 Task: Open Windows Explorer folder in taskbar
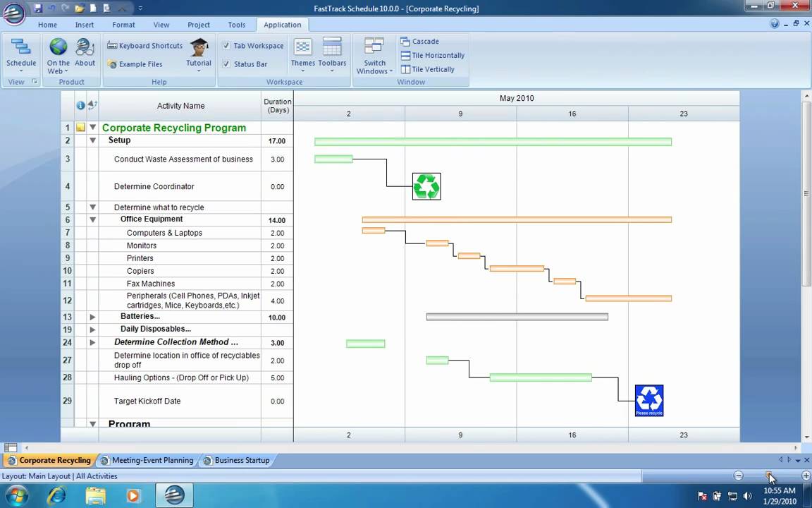tap(95, 496)
